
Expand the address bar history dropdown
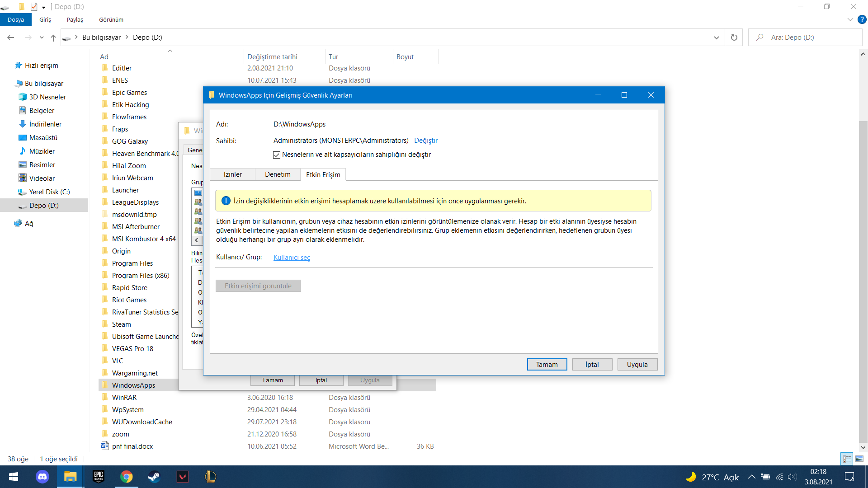[x=716, y=38]
